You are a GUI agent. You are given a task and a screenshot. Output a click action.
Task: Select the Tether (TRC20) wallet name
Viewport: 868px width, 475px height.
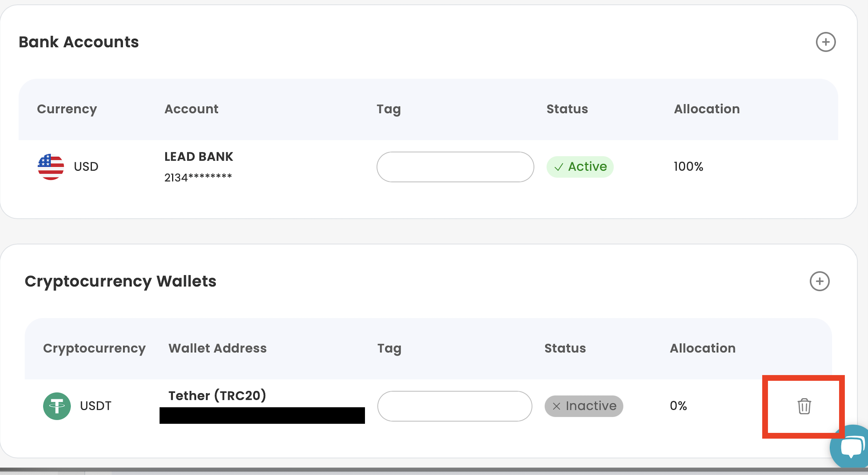click(x=217, y=396)
